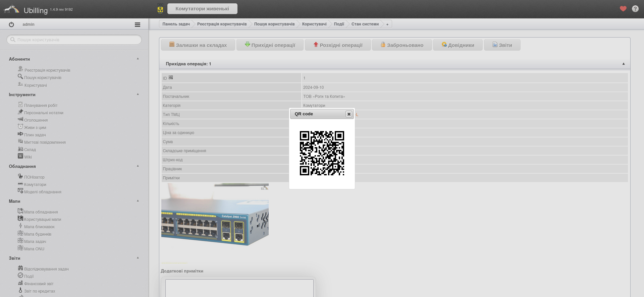644x297 pixels.
Task: Click the Ubilling unicorn logo
Action: (11, 9)
